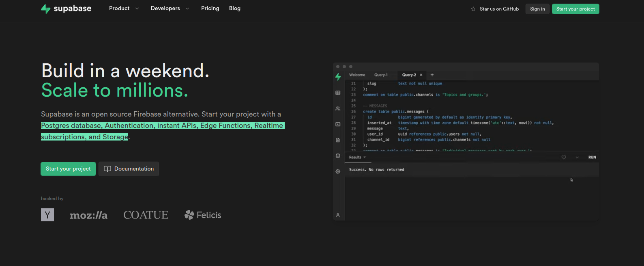644x266 pixels.
Task: Click header Start your project button
Action: point(575,9)
